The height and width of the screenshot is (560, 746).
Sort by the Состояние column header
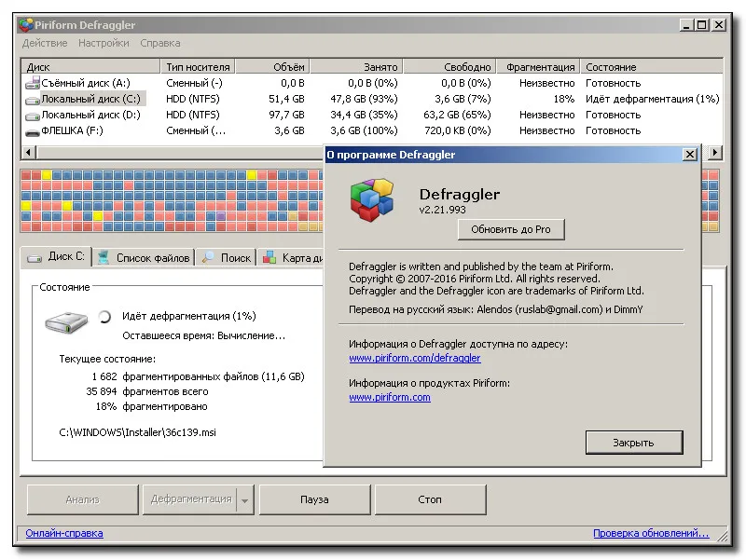tap(651, 67)
